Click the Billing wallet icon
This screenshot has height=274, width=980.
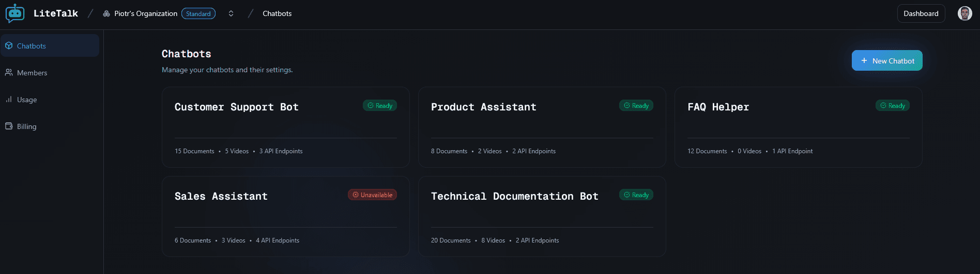9,126
